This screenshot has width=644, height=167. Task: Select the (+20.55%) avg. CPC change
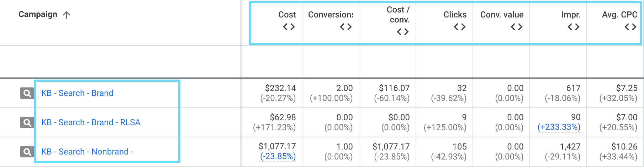pos(618,127)
